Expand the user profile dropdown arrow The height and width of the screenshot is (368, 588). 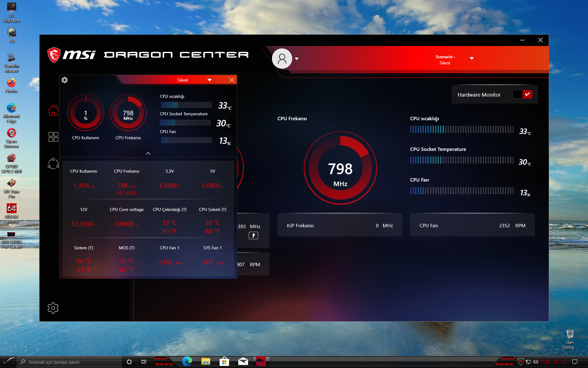[297, 59]
